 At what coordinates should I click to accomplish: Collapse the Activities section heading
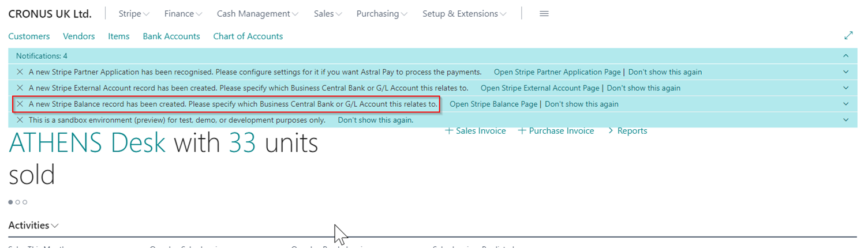click(x=33, y=226)
